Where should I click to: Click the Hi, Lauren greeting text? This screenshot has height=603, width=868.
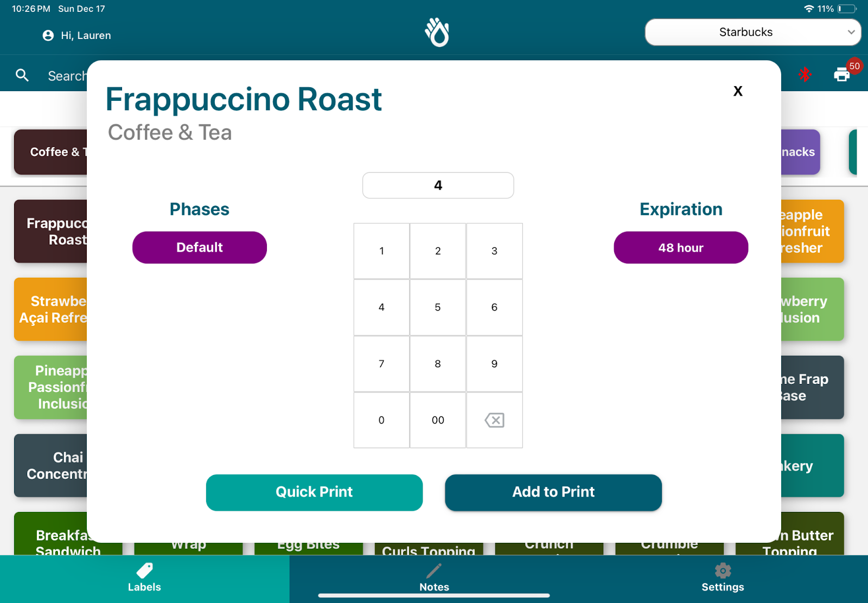[x=86, y=35]
